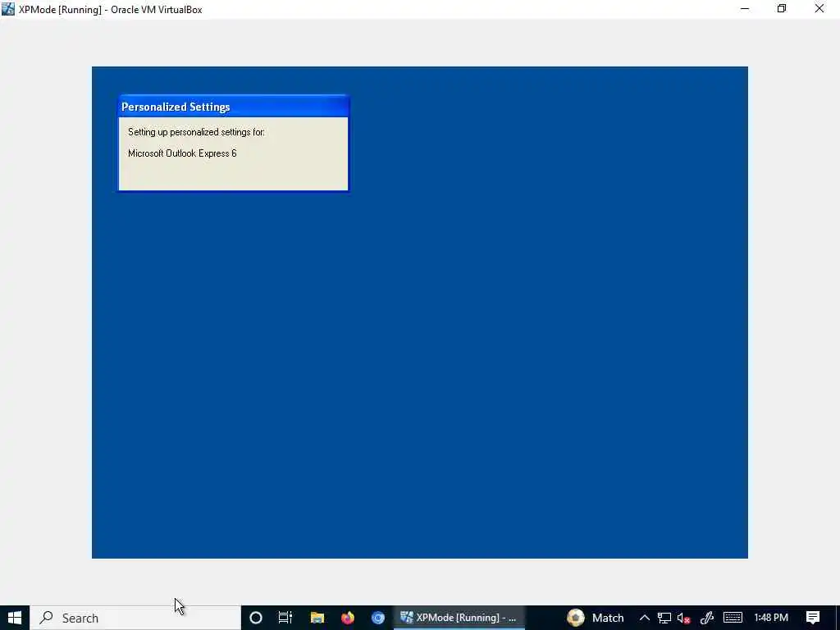Click the Personalized Settings dialog title bar
This screenshot has width=840, height=630.
(234, 107)
